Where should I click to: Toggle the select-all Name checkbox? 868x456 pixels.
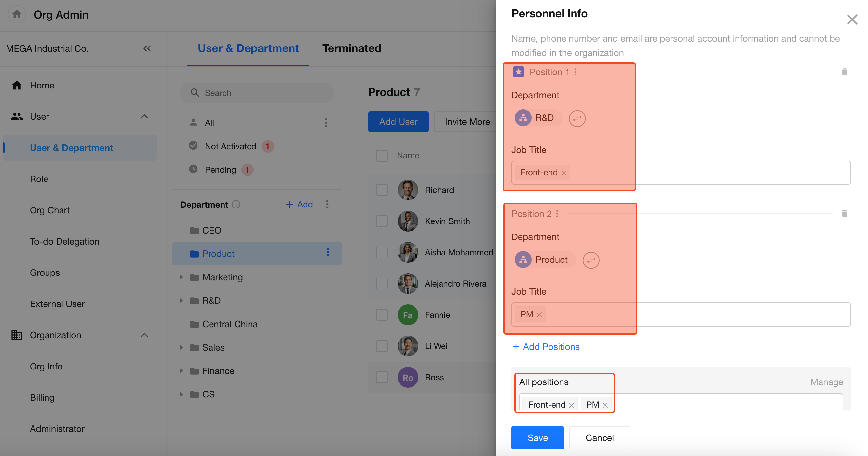(x=382, y=155)
